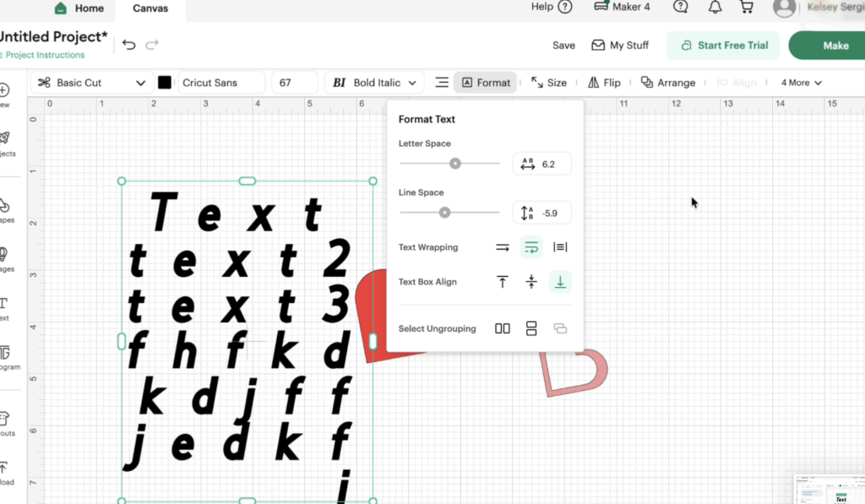Open My Stuff
Screen dimensions: 865x504
[620, 46]
